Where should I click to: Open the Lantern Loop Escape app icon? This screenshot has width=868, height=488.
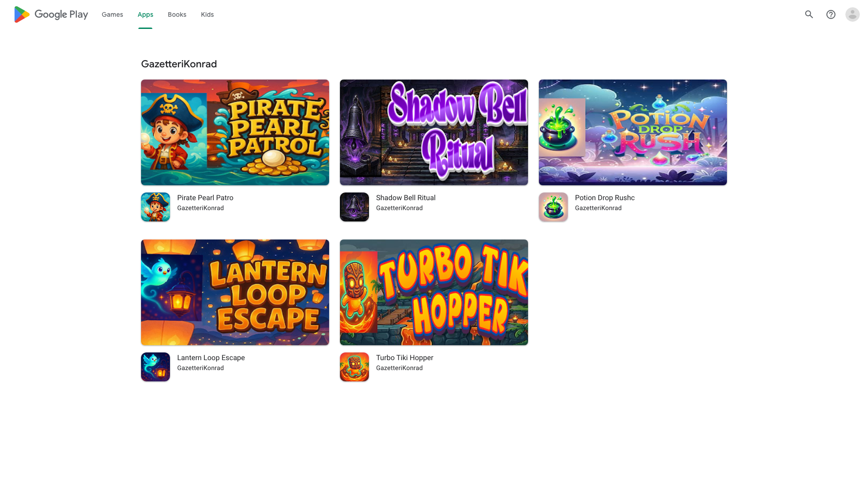(x=156, y=367)
